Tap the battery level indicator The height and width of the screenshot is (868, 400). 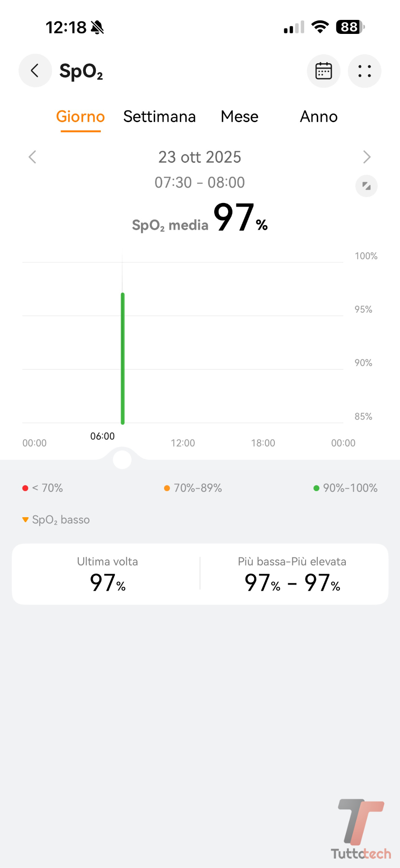click(x=350, y=27)
